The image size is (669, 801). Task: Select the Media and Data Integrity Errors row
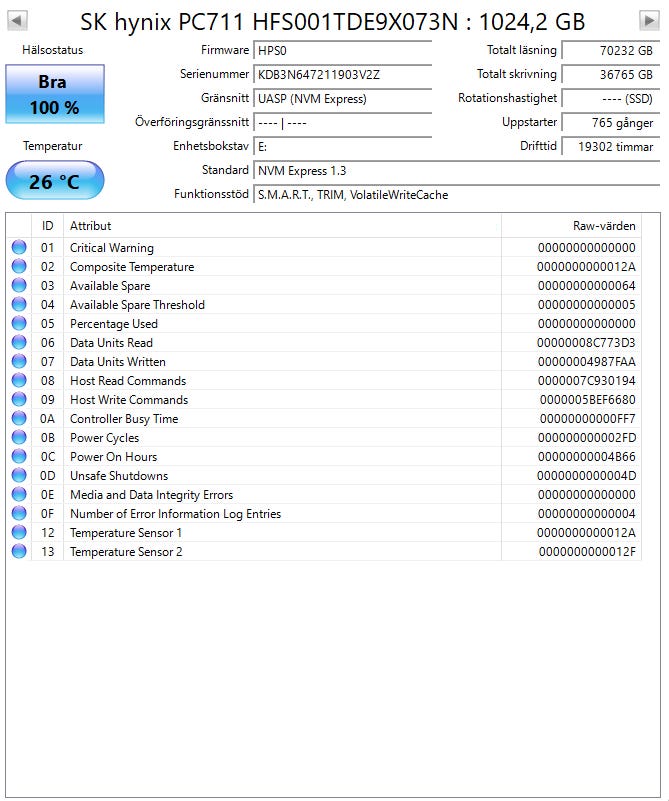coord(324,494)
